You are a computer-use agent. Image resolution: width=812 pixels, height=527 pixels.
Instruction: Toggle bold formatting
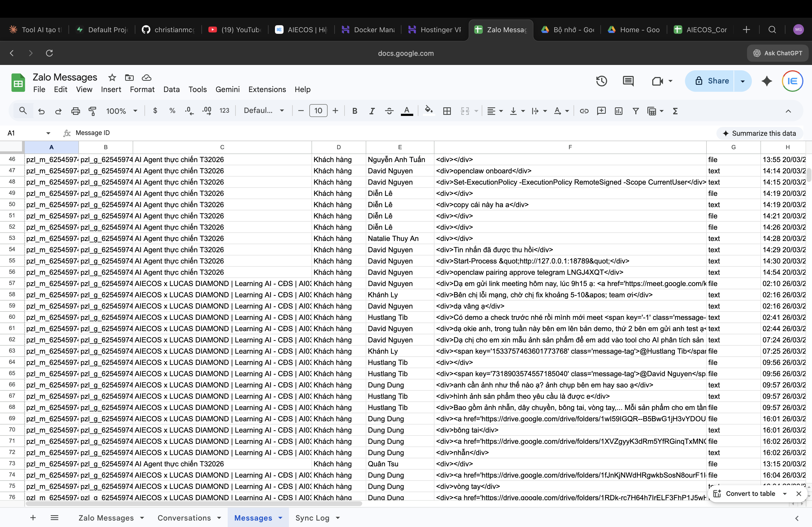(x=355, y=111)
